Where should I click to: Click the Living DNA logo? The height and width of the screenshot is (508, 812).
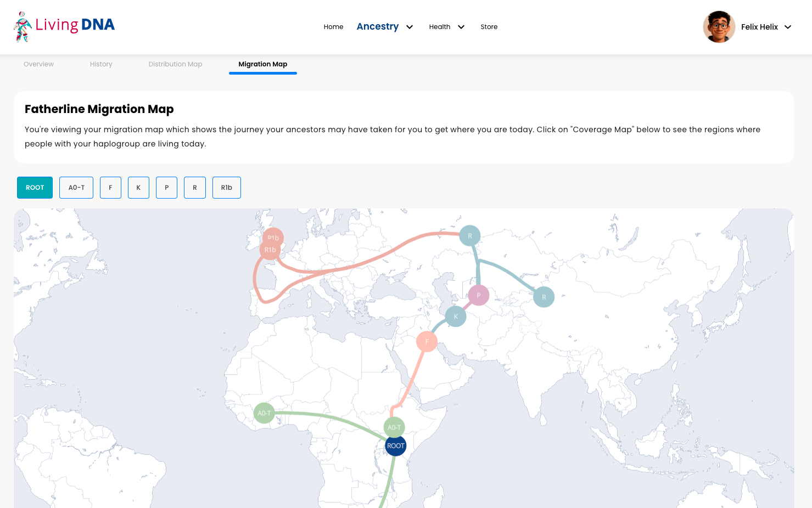[x=64, y=26]
